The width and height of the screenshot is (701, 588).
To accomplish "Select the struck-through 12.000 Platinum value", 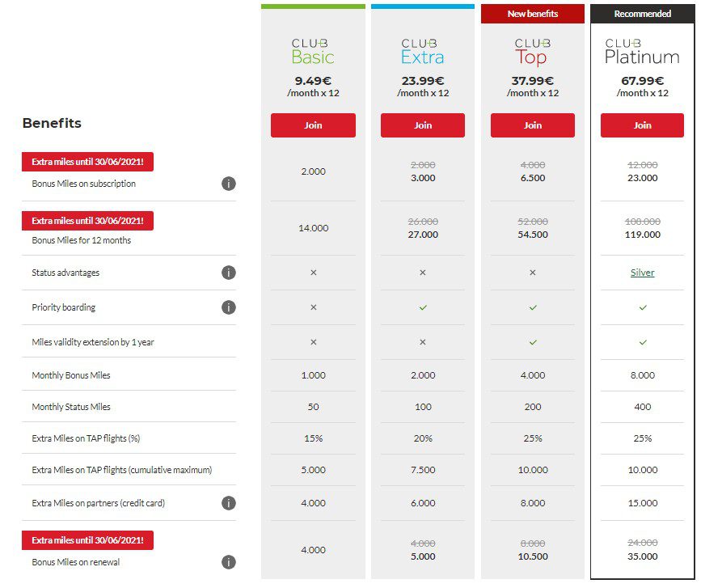I will tap(643, 165).
